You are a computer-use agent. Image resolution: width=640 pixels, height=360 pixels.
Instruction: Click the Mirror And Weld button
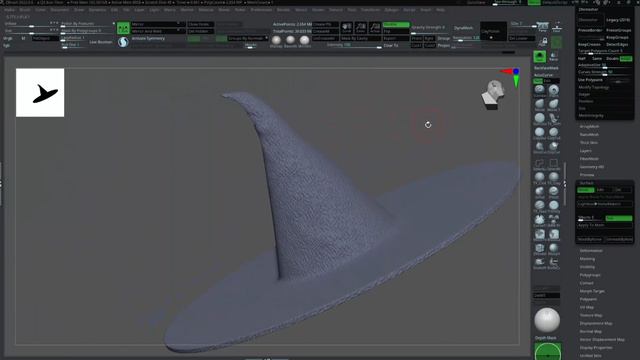click(158, 31)
